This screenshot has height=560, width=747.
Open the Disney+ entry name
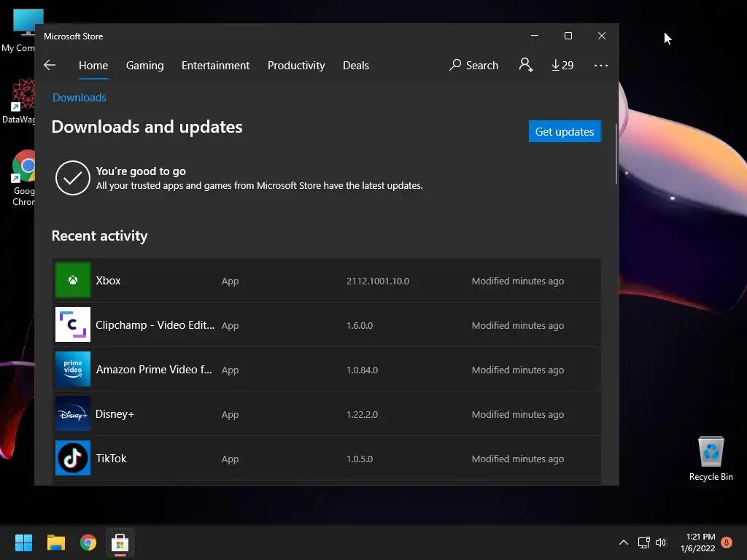click(115, 414)
